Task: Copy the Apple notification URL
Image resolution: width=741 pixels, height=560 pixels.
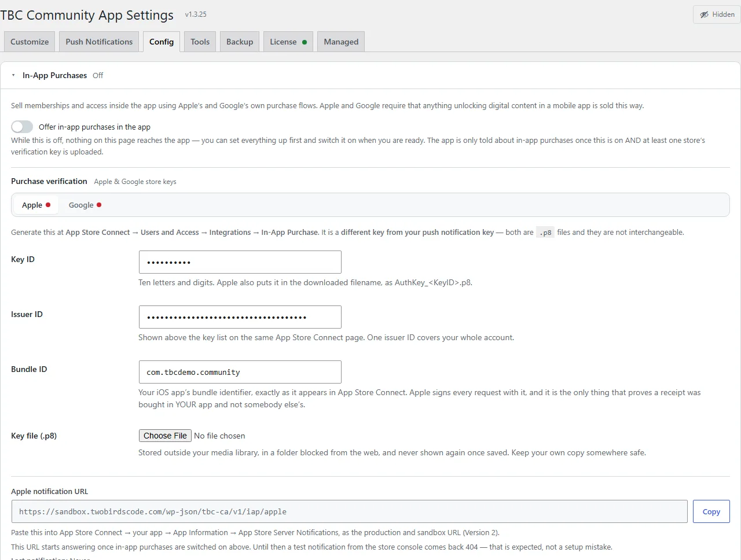Action: (x=711, y=511)
